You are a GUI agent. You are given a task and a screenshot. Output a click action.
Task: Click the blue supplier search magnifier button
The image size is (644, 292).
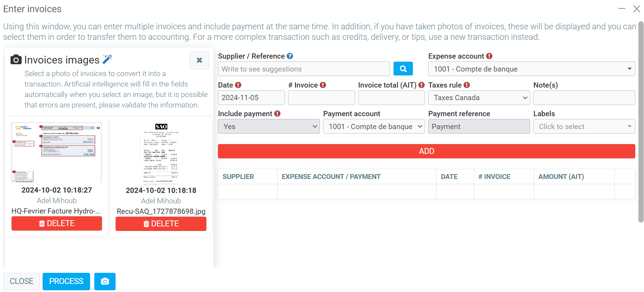(x=403, y=69)
